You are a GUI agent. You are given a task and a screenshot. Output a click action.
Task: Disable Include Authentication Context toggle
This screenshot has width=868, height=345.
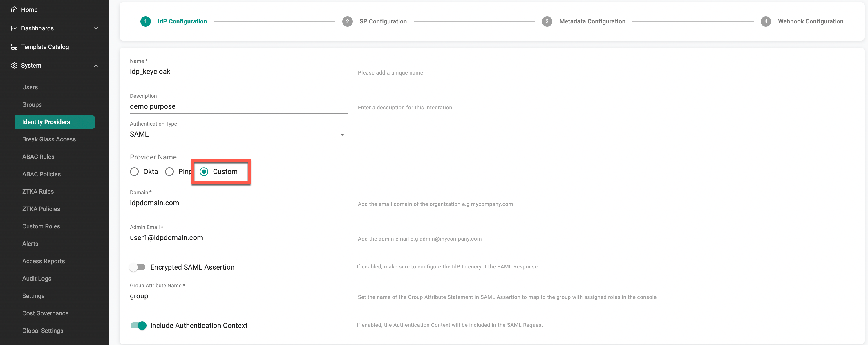coord(138,326)
